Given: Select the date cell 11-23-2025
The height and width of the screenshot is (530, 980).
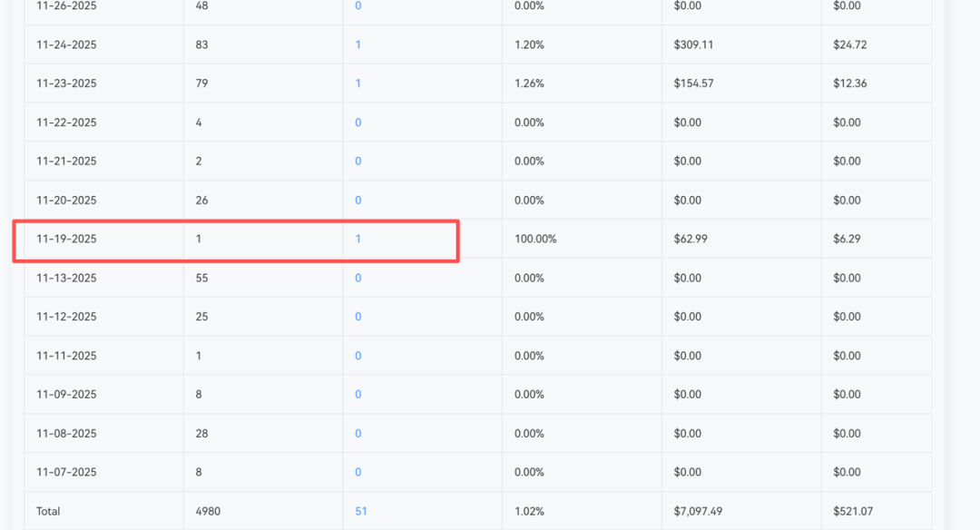Looking at the screenshot, I should pos(66,83).
